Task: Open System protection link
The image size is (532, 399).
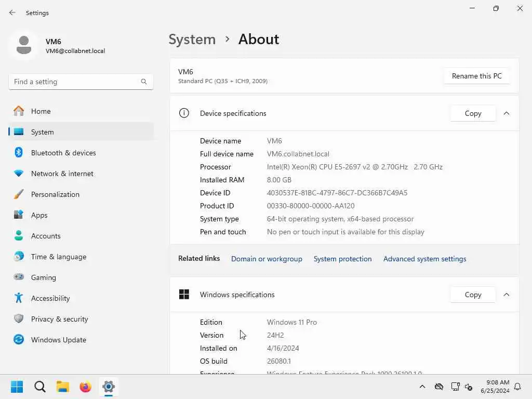Action: [343, 259]
